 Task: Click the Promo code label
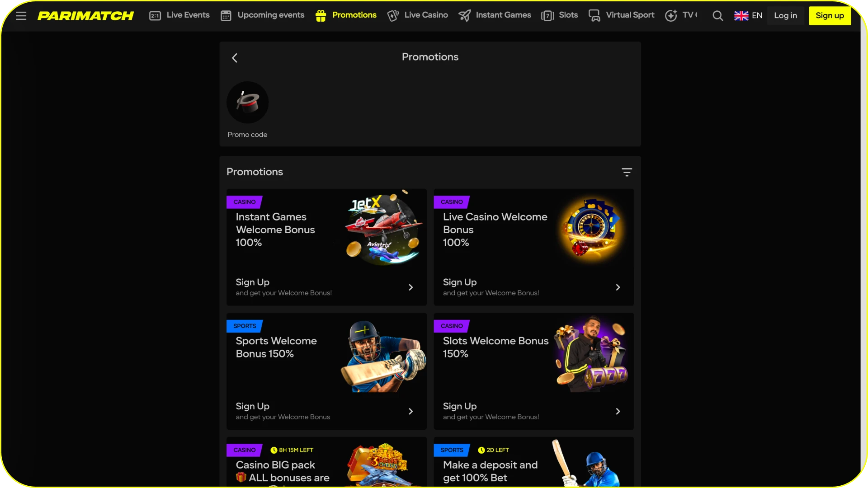[x=247, y=135]
